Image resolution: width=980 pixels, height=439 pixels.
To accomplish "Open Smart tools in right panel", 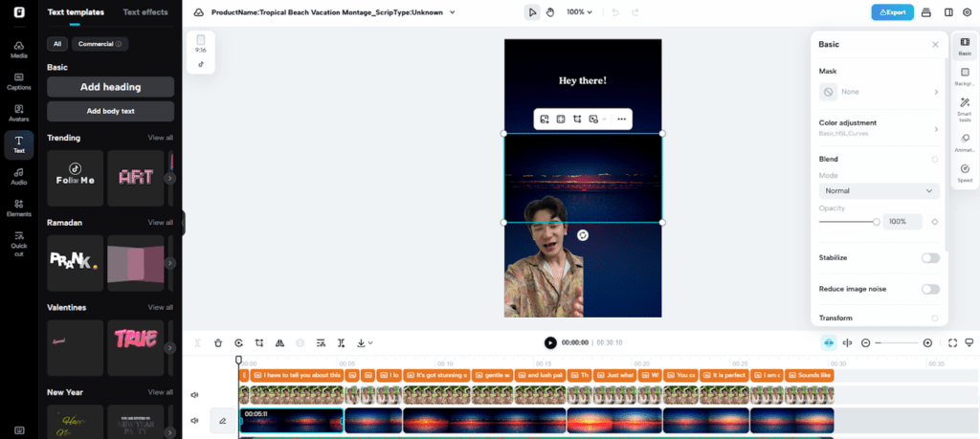I will tap(965, 107).
